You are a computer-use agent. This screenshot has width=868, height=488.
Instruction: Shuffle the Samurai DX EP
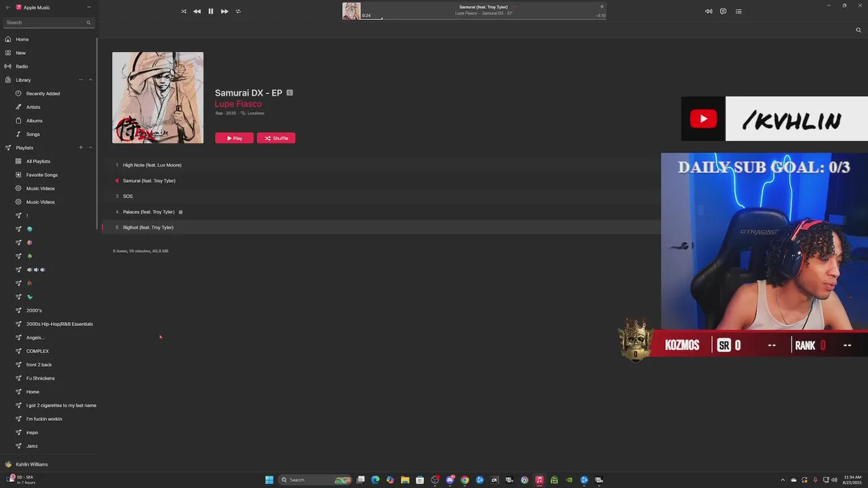point(276,138)
